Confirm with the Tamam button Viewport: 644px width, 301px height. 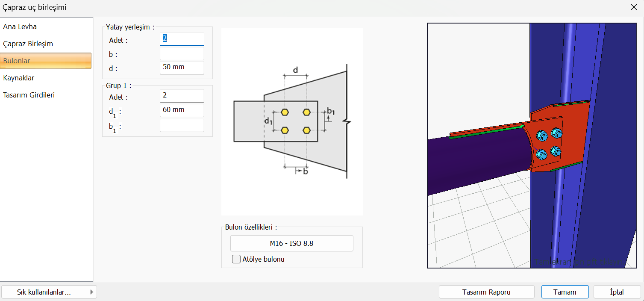pyautogui.click(x=565, y=292)
